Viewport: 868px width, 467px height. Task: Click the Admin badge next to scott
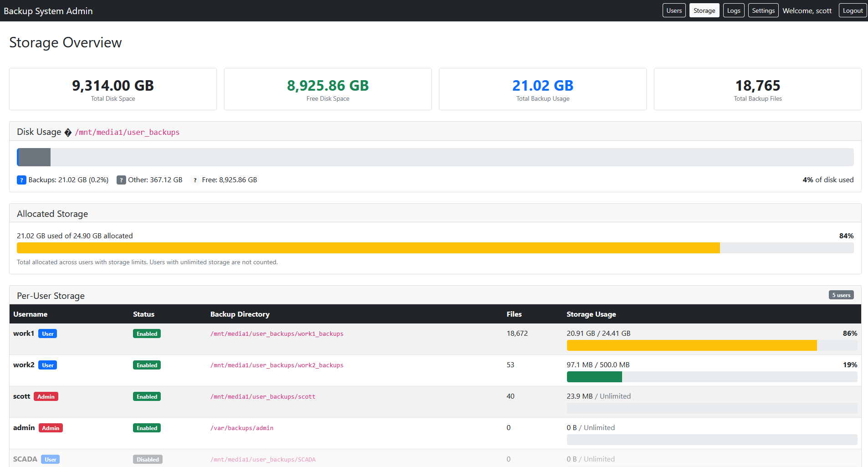click(x=46, y=397)
